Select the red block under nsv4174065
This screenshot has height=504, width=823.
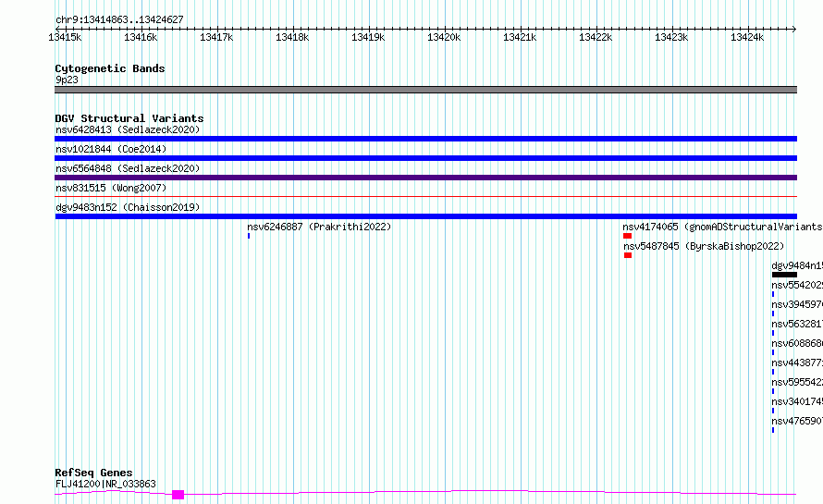point(627,236)
